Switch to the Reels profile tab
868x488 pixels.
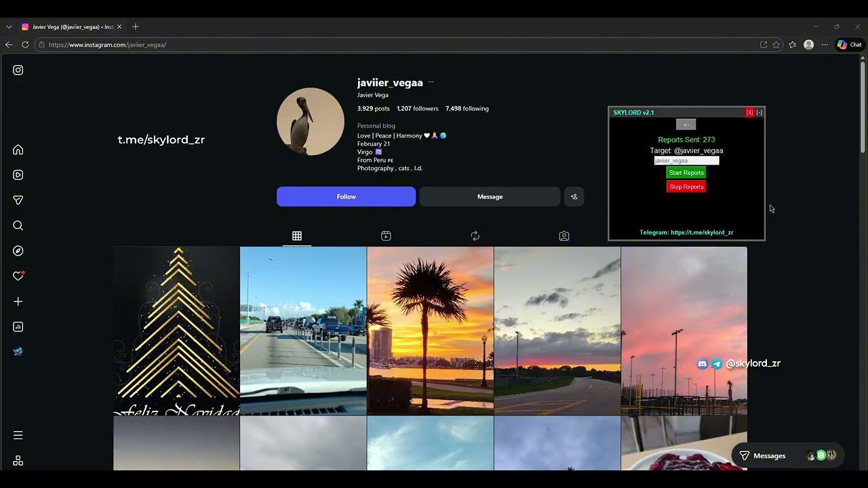(x=386, y=236)
